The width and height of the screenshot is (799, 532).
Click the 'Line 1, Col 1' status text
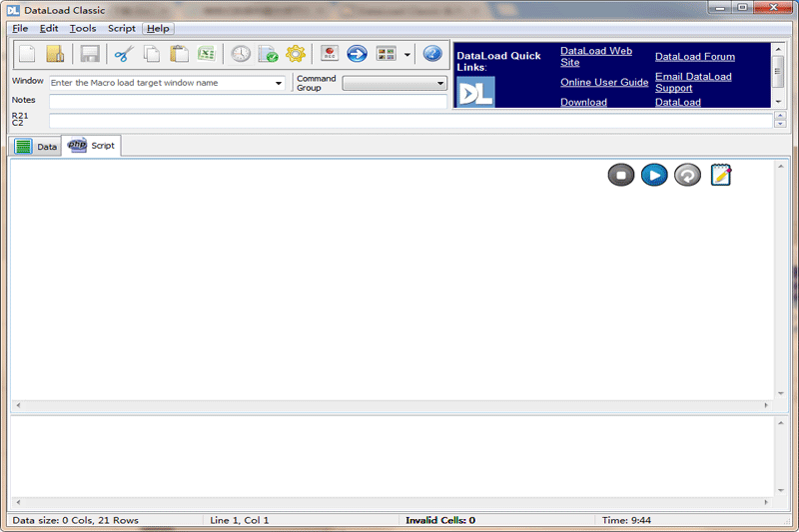tap(239, 520)
